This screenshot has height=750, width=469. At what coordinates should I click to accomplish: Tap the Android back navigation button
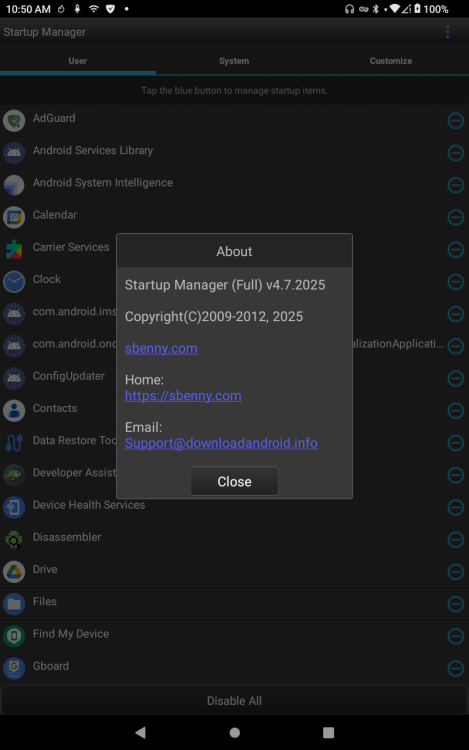pyautogui.click(x=140, y=732)
